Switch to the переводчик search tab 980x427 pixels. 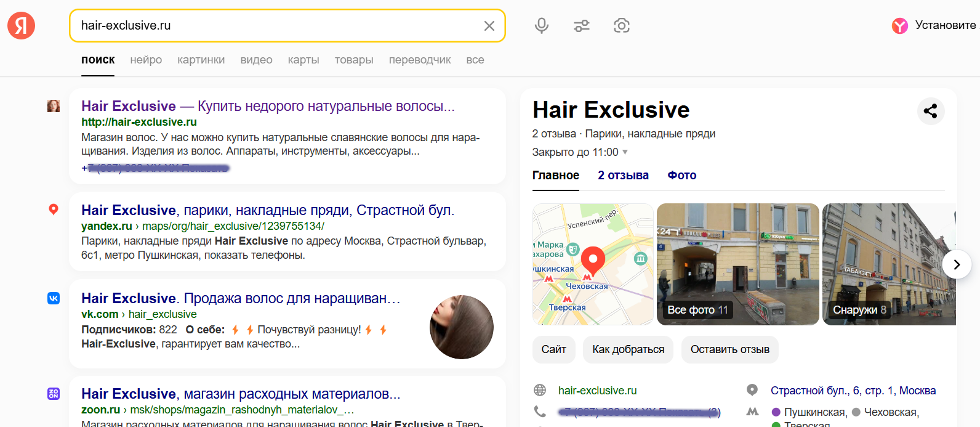[x=420, y=60]
